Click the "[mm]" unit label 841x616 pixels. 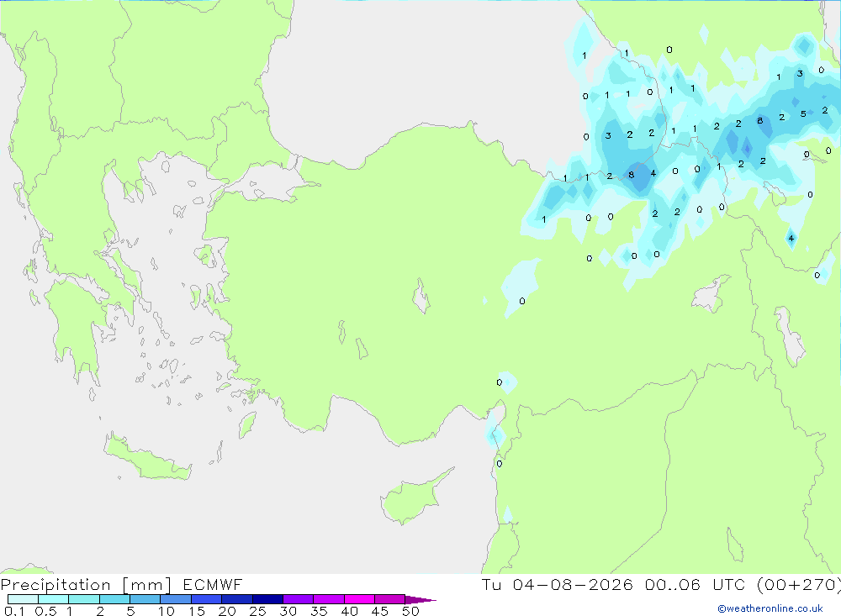(x=146, y=585)
